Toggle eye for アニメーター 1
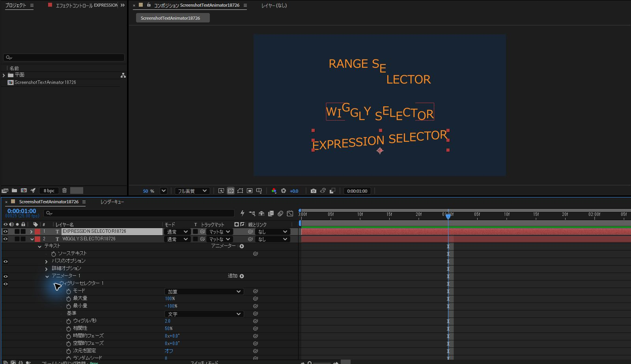Viewport: 631px width, 364px height. click(x=6, y=277)
